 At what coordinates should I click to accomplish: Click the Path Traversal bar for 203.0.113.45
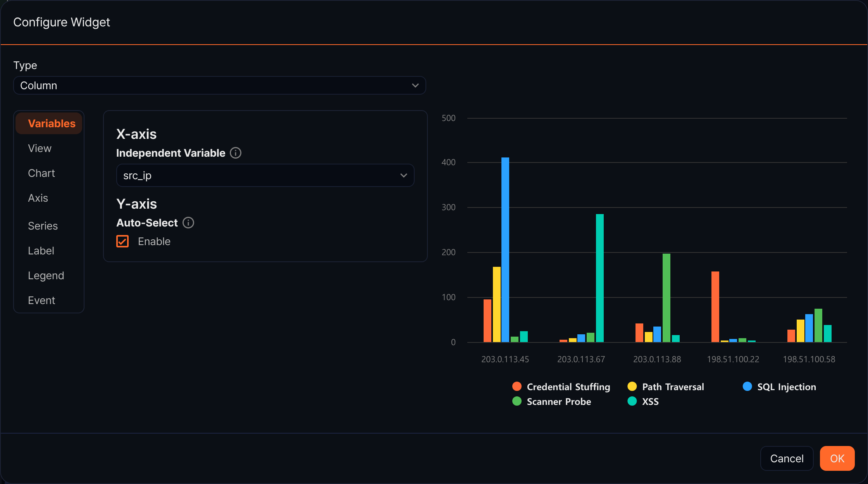click(x=497, y=304)
